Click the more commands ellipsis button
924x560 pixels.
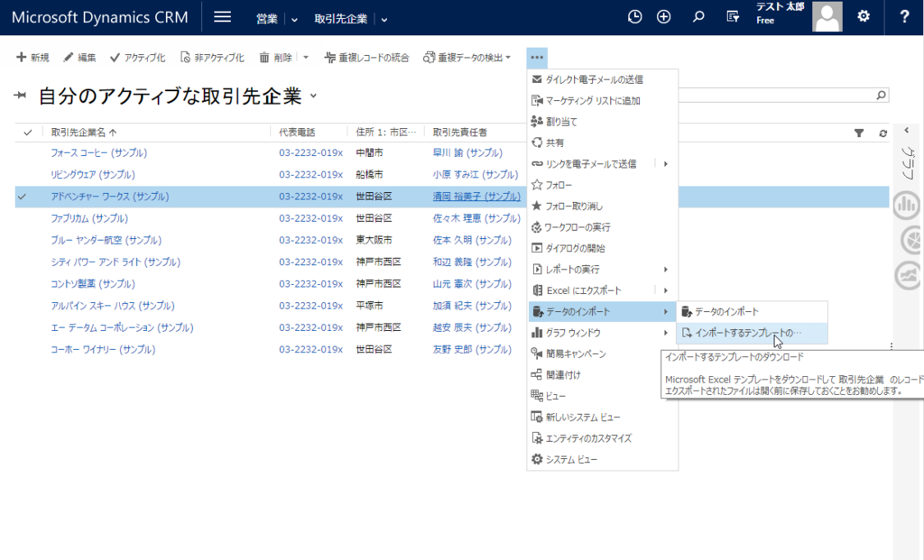(537, 58)
